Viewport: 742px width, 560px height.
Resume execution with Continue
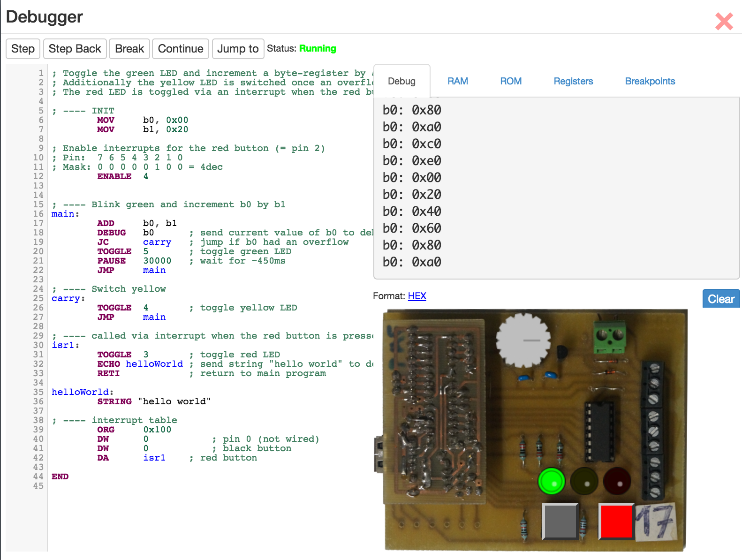pos(181,49)
